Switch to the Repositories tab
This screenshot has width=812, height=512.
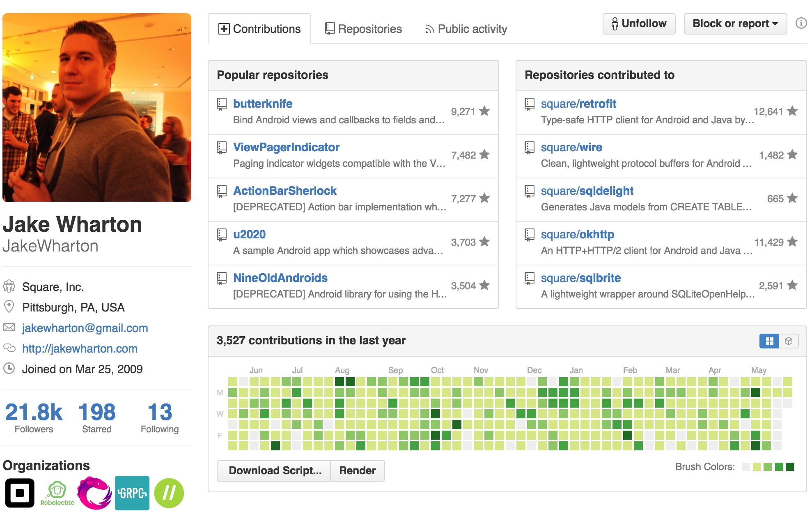(363, 29)
